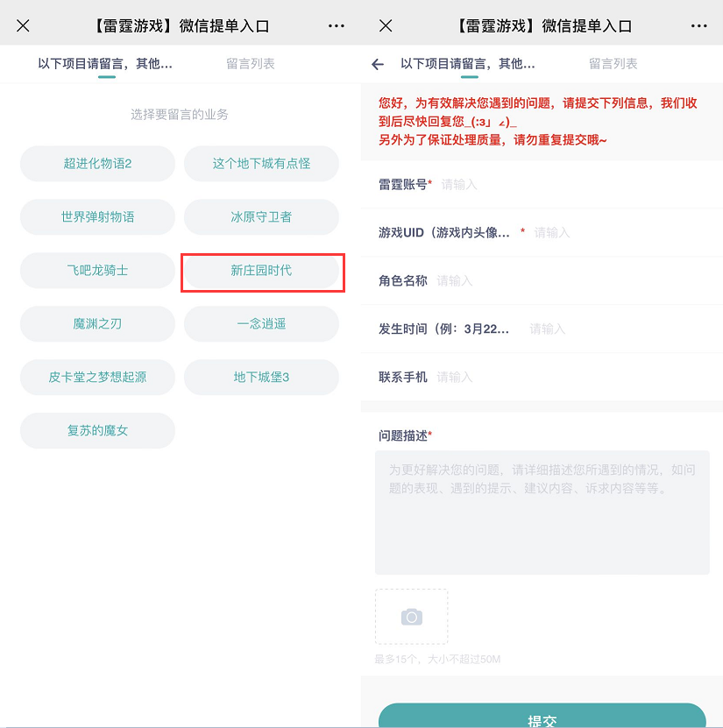Switch to 留言列表 tab on the left screen

click(x=251, y=64)
